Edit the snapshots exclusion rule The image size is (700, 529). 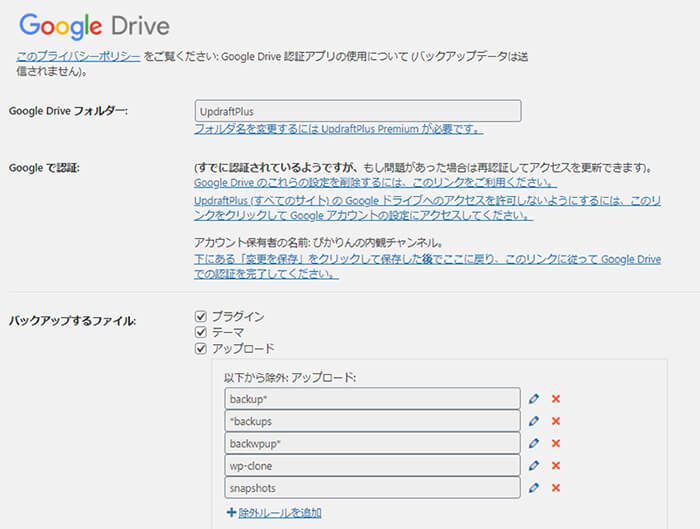tap(533, 488)
